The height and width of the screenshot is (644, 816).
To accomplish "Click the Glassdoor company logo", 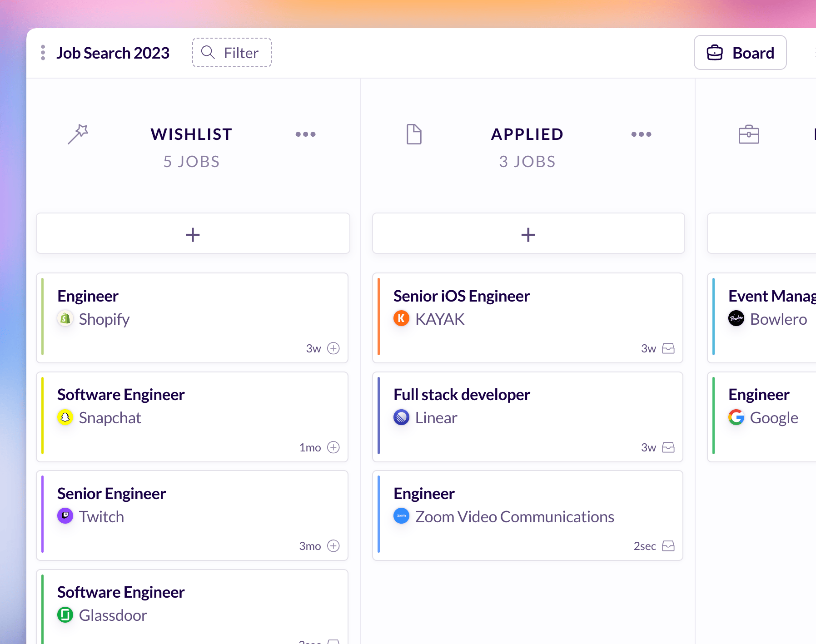I will pos(65,615).
